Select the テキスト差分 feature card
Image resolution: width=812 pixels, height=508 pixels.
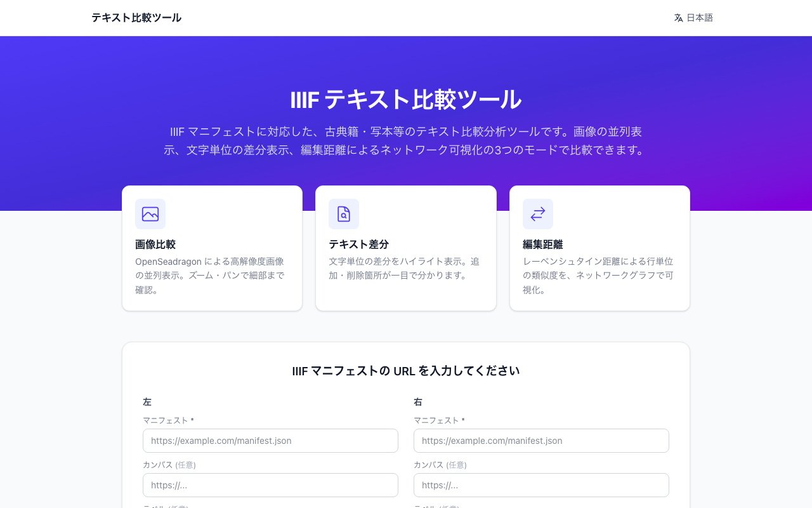click(x=405, y=248)
